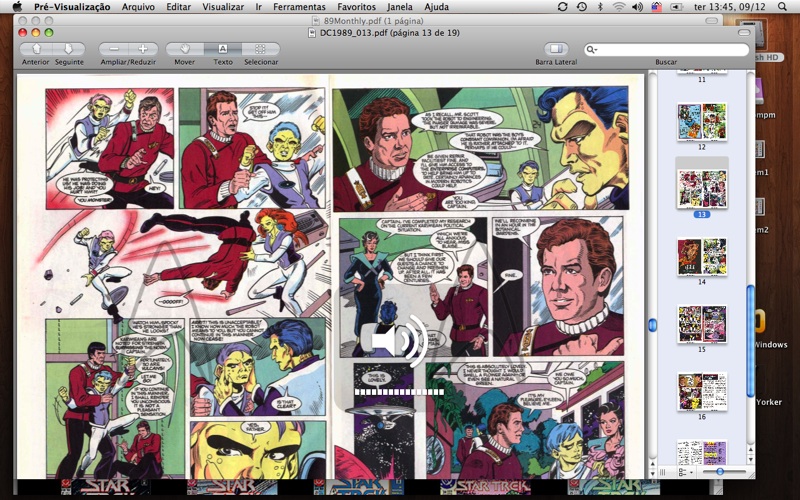Go to the next page with Seguinte
800x500 pixels.
[69, 49]
